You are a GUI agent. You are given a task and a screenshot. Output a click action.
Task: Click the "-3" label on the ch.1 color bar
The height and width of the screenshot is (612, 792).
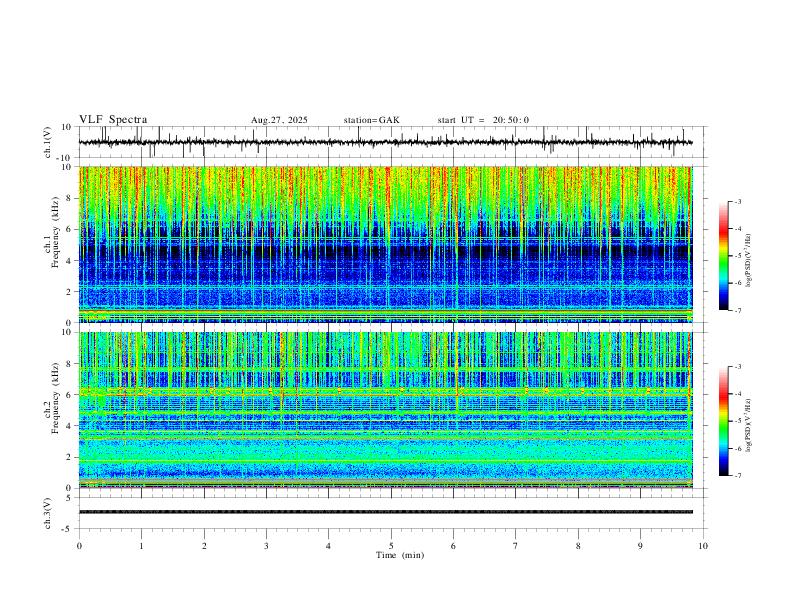pyautogui.click(x=737, y=201)
